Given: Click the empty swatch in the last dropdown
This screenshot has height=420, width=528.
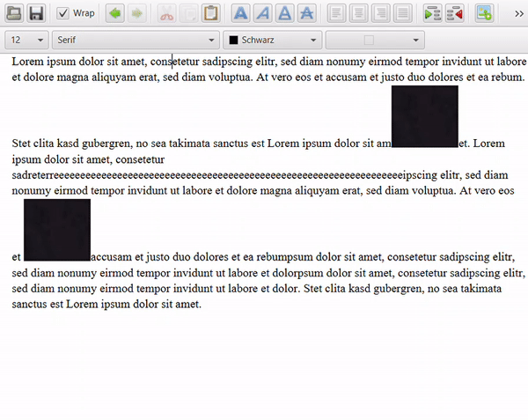Looking at the screenshot, I should 369,41.
